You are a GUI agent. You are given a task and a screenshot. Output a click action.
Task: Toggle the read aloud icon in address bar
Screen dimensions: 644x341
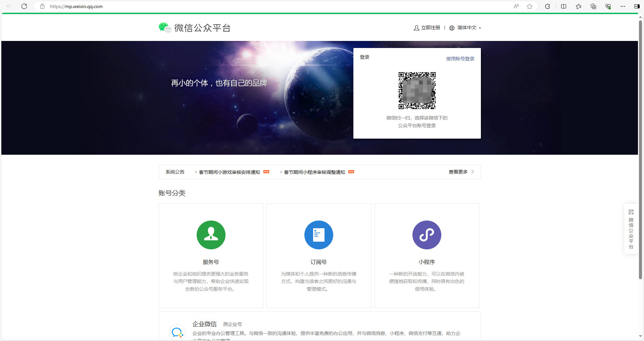coord(516,6)
